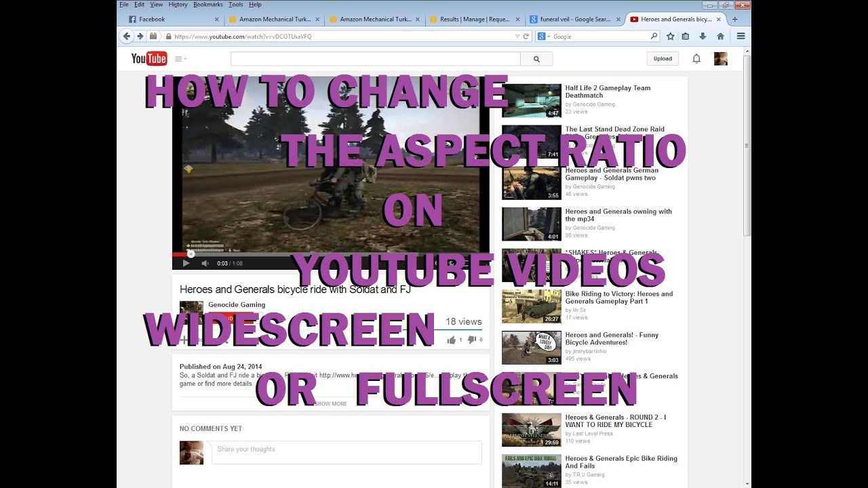Expand the address bar history dropdown arrow
The width and height of the screenshot is (868, 488).
pyautogui.click(x=517, y=37)
